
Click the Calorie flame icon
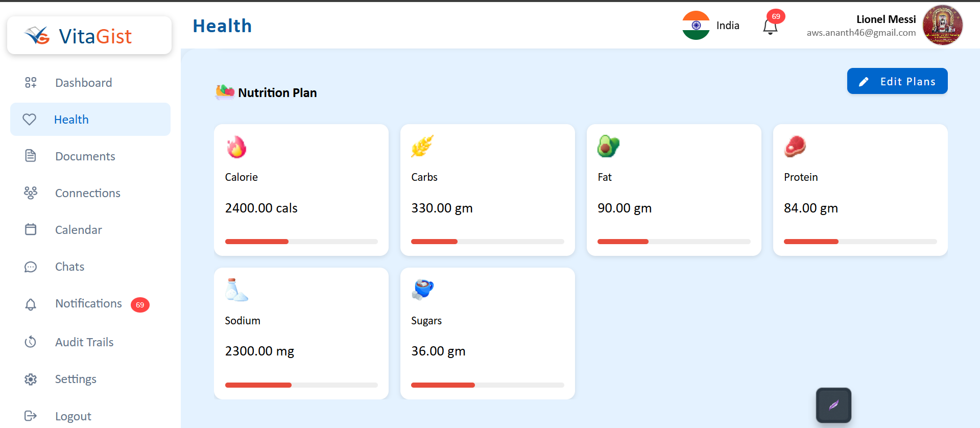click(x=236, y=147)
